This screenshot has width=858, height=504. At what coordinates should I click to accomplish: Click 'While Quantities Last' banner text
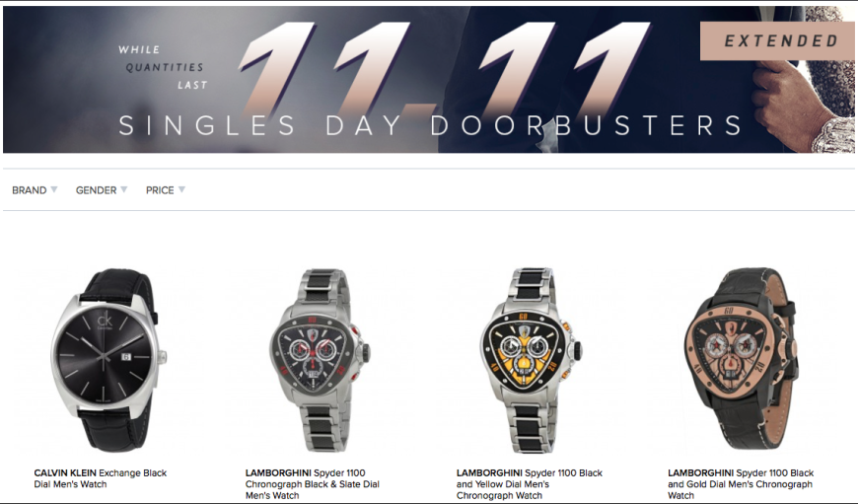163,67
